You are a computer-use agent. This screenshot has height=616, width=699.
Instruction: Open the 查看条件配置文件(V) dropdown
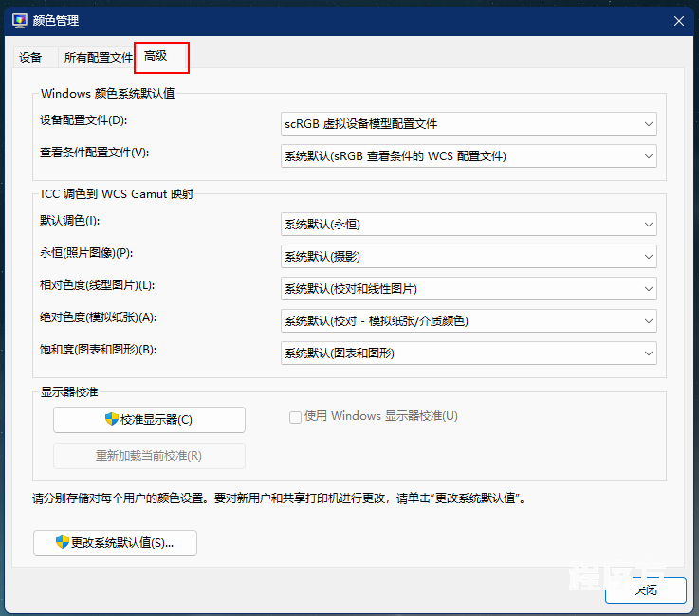469,155
